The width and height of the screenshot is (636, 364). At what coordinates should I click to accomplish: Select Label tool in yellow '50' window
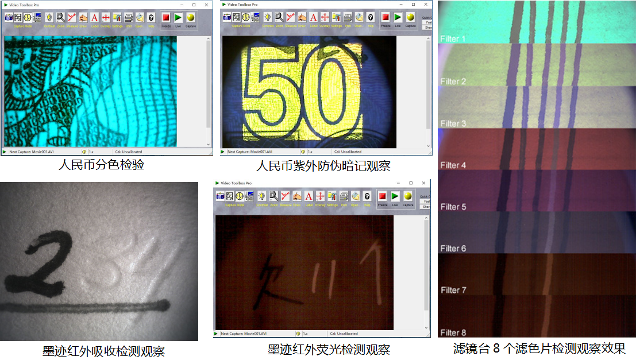(314, 17)
